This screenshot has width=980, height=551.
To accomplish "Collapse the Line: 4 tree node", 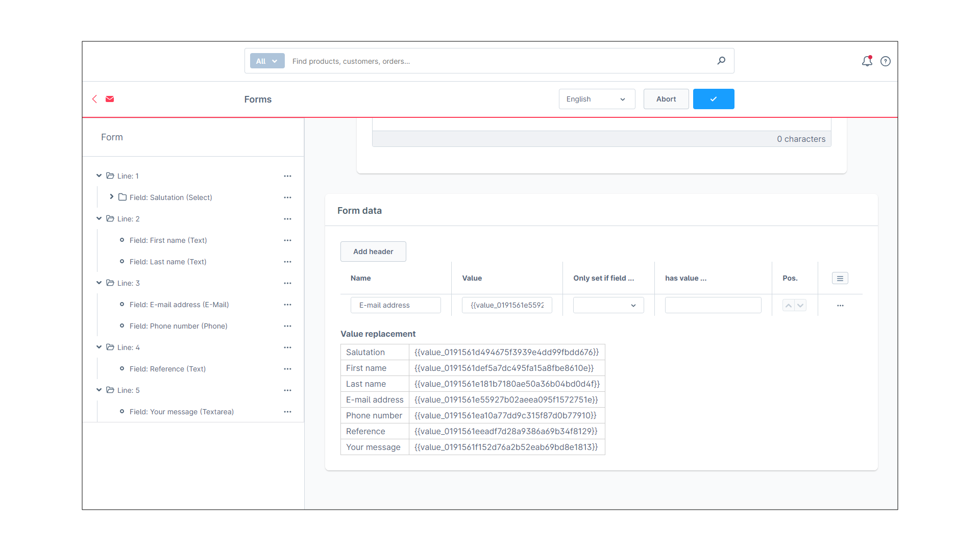I will (99, 347).
